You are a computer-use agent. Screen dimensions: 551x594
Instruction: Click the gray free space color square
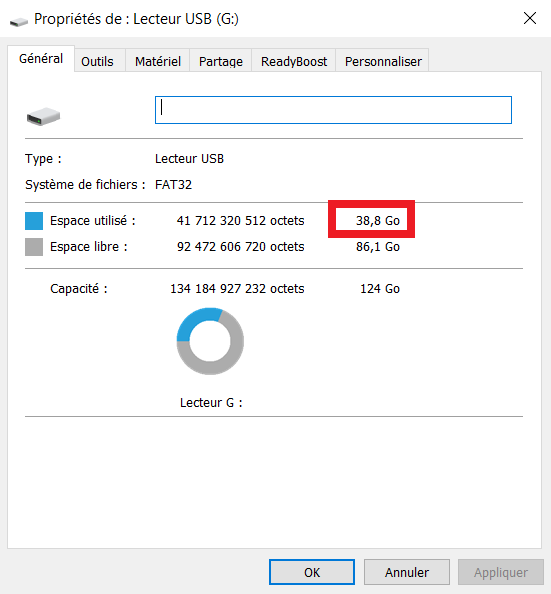[34, 247]
